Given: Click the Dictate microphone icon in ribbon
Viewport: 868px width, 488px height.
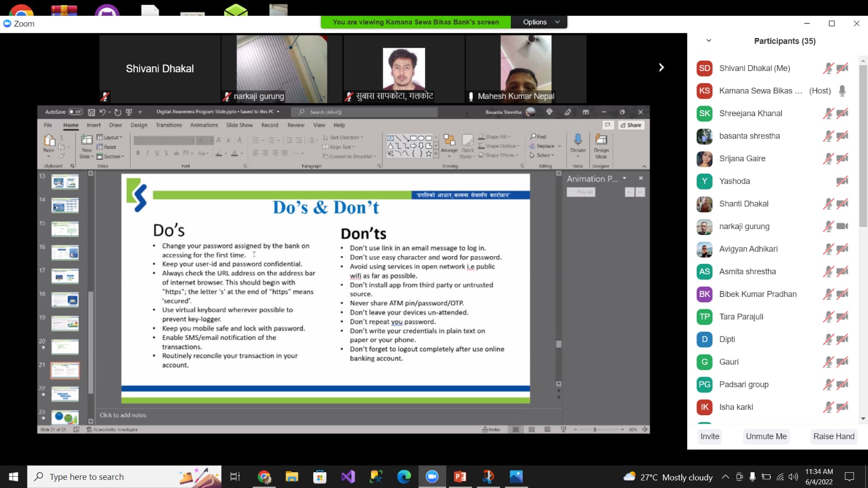Looking at the screenshot, I should (x=578, y=141).
